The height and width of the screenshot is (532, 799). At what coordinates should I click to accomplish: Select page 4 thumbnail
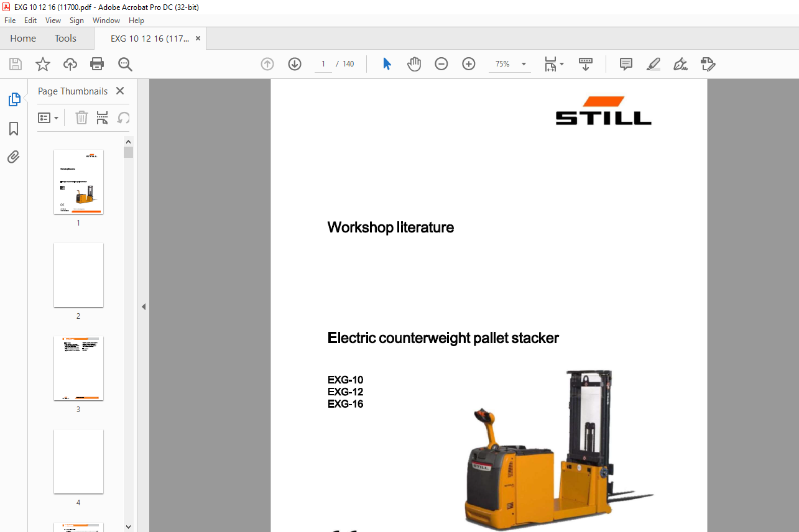click(x=78, y=462)
